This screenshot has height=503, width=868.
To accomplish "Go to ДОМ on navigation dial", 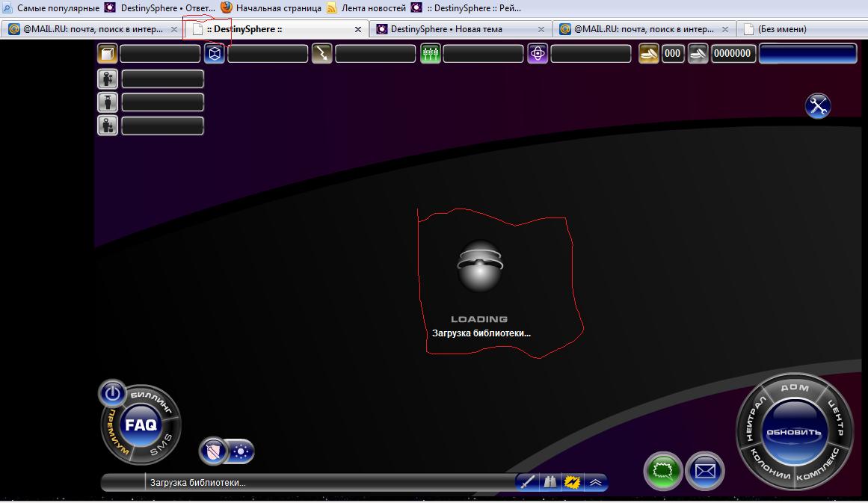I will pyautogui.click(x=795, y=387).
